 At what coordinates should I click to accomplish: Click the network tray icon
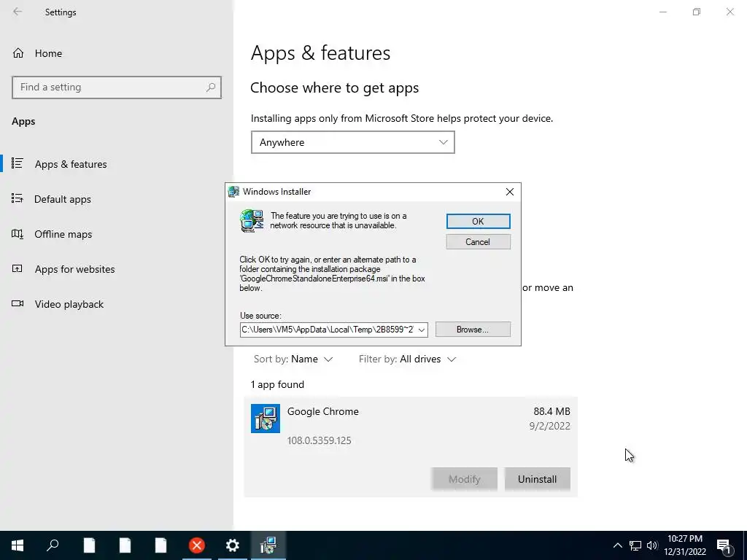(x=635, y=545)
